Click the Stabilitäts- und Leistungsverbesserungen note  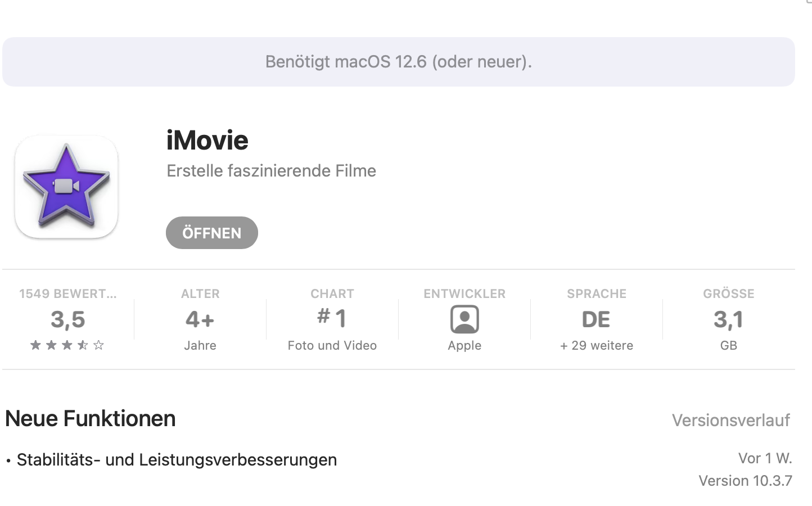pyautogui.click(x=177, y=460)
